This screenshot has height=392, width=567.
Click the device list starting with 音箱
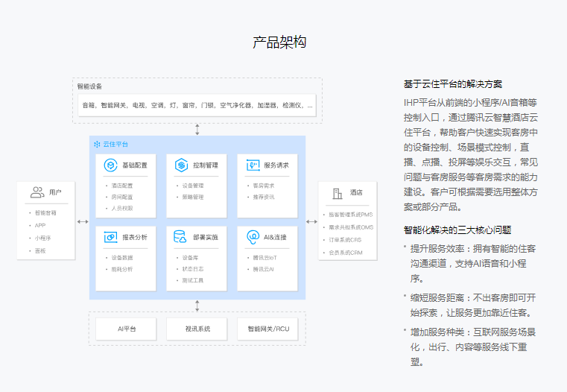197,105
